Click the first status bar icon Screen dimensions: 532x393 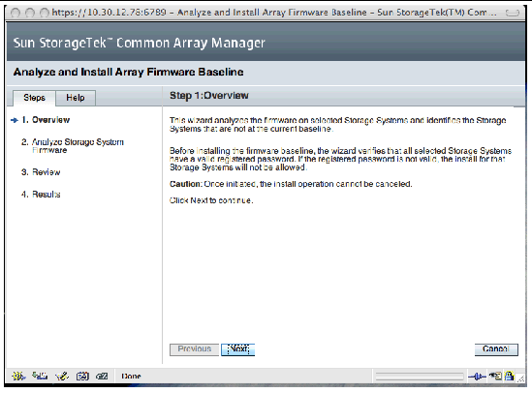coord(18,376)
